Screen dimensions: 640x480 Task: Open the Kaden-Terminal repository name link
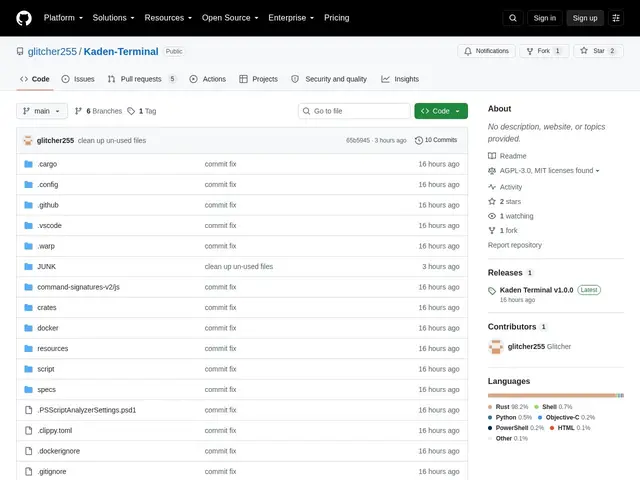121,51
